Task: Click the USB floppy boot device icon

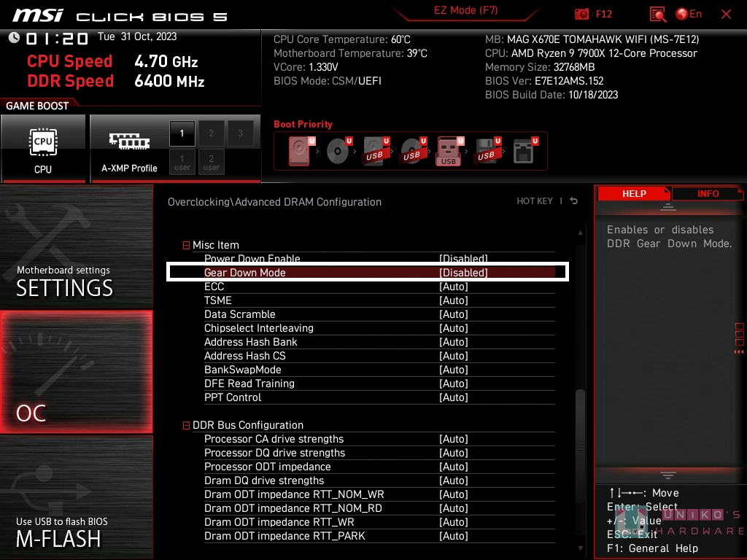Action: tap(487, 150)
